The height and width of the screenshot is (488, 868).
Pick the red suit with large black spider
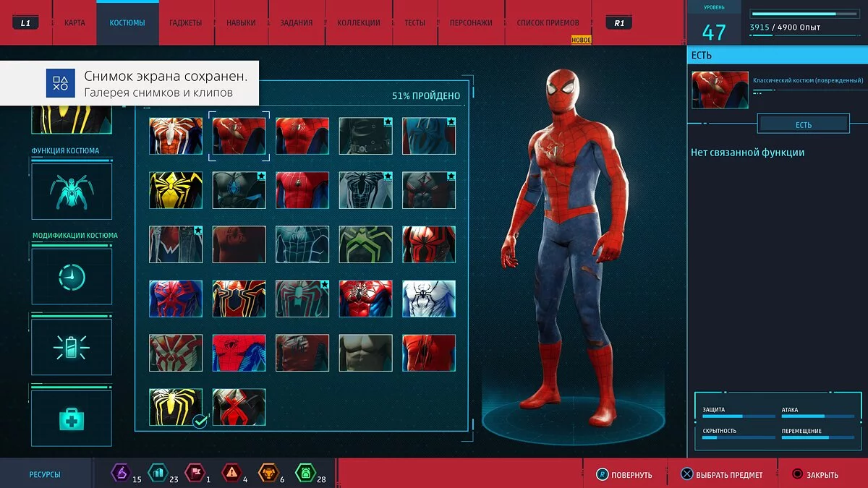coord(366,299)
